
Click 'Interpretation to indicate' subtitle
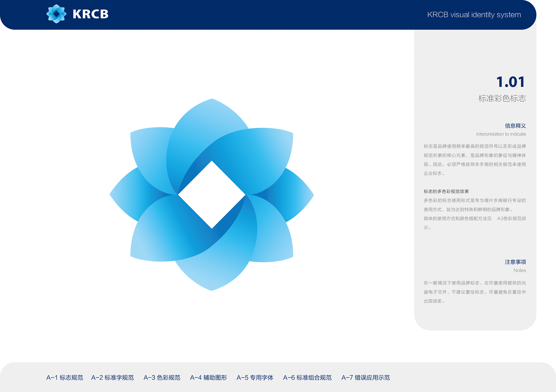(501, 134)
